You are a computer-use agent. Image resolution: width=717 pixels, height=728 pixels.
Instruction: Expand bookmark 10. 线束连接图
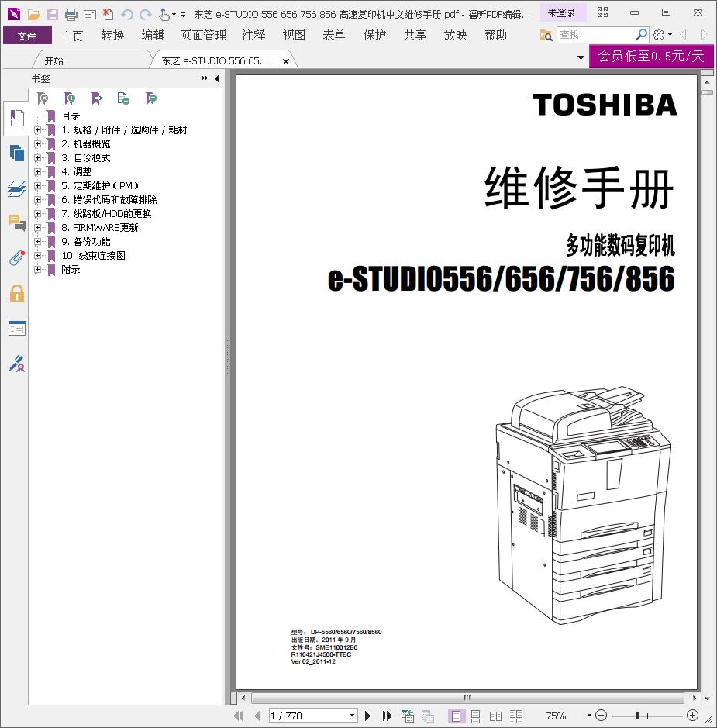(x=37, y=255)
